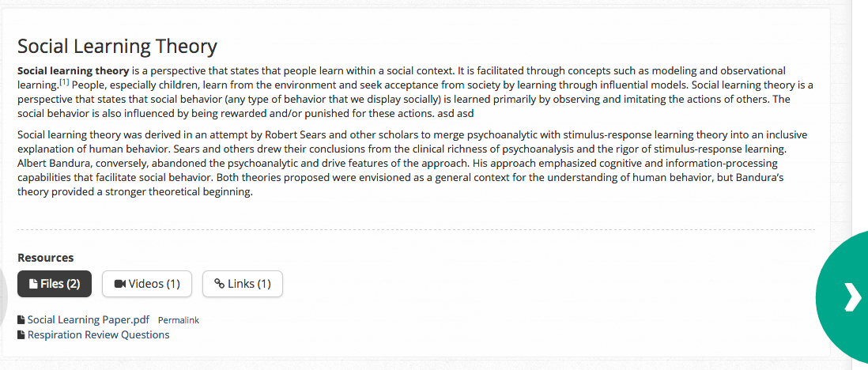Screen dimensions: 868x370
Task: Open the Permalink for the PDF file
Action: (178, 320)
